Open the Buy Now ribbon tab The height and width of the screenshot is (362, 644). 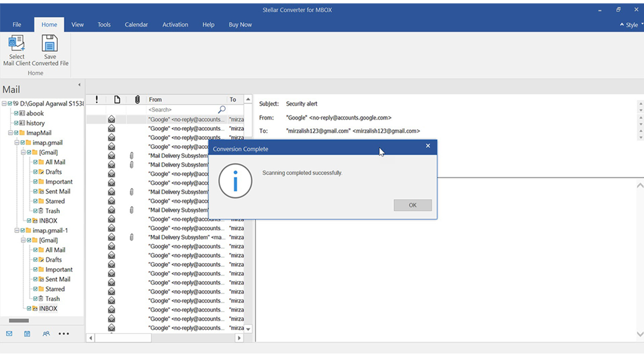240,25
